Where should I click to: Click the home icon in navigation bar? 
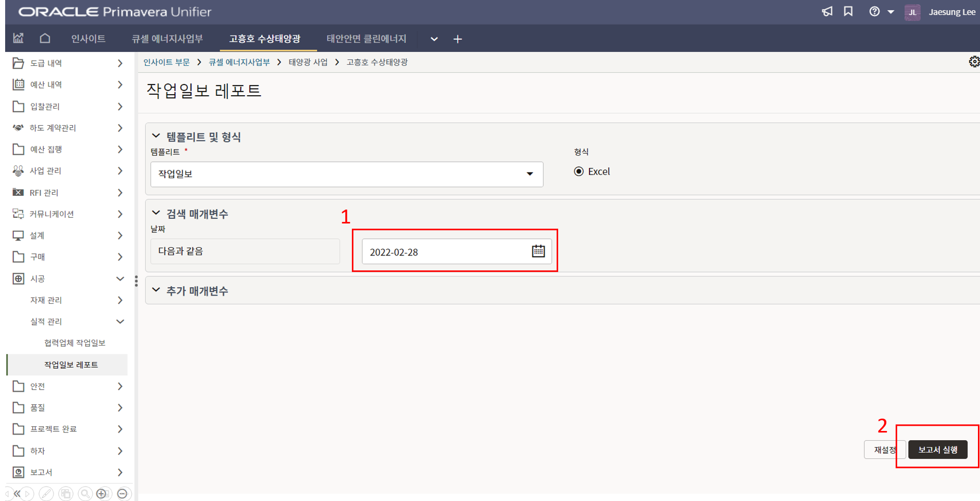pos(45,38)
